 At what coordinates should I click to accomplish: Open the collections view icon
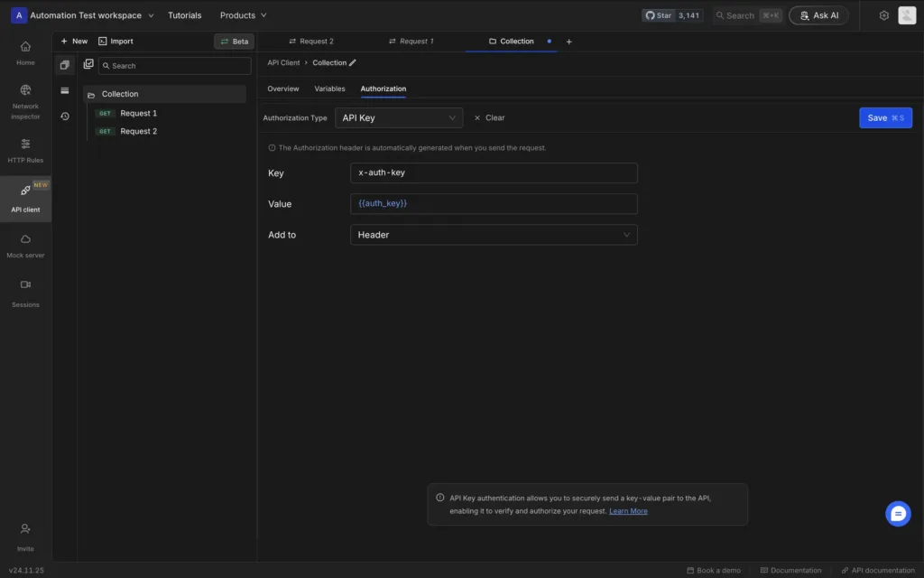coord(65,65)
